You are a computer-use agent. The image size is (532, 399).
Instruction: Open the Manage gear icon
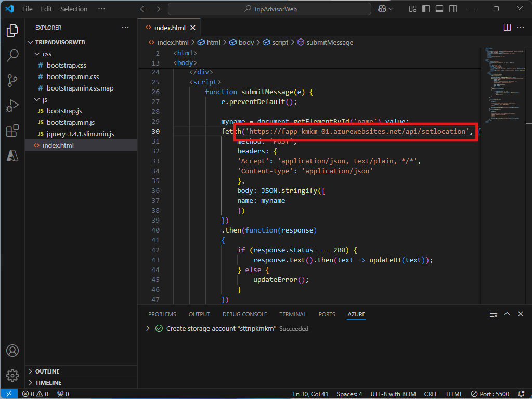pyautogui.click(x=12, y=376)
